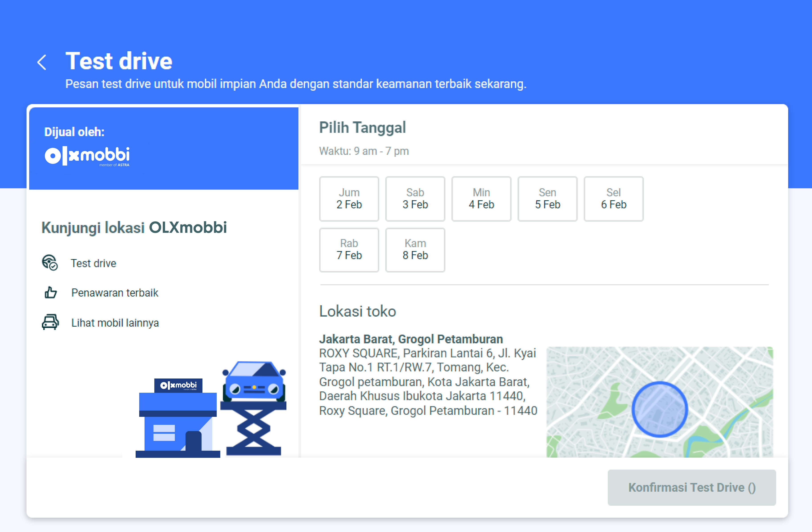Go back using the left arrow icon

[x=42, y=62]
